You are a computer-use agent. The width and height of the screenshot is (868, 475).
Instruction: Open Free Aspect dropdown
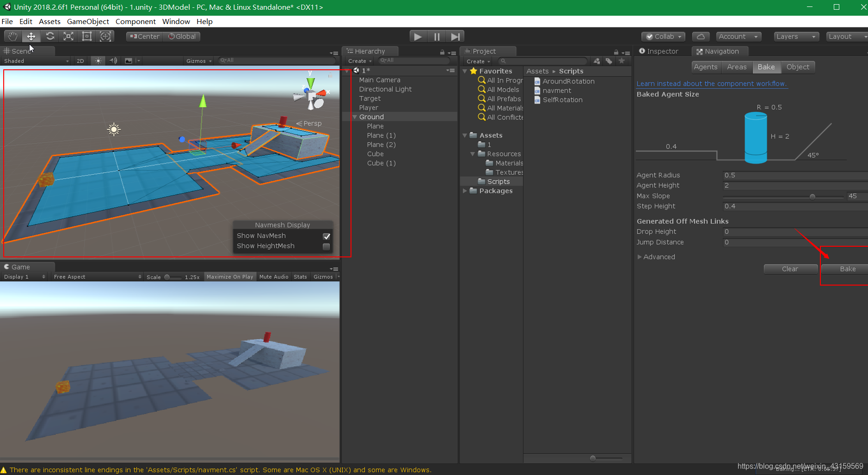click(97, 277)
